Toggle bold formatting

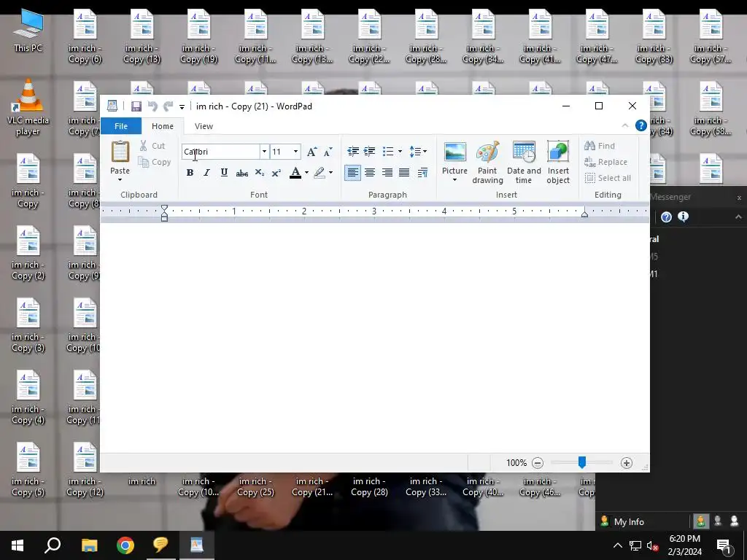(190, 172)
